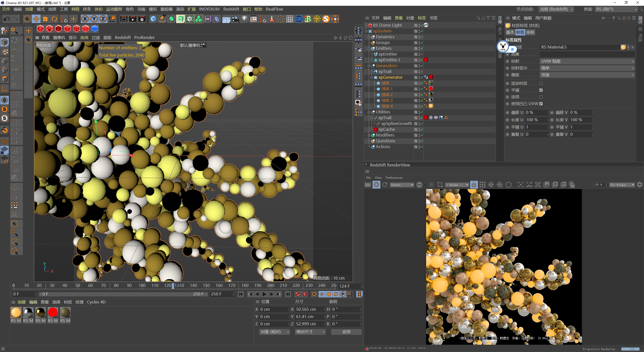Select Make Editable model mode icon
Viewport: 644px width, 352px height.
[x=5, y=31]
